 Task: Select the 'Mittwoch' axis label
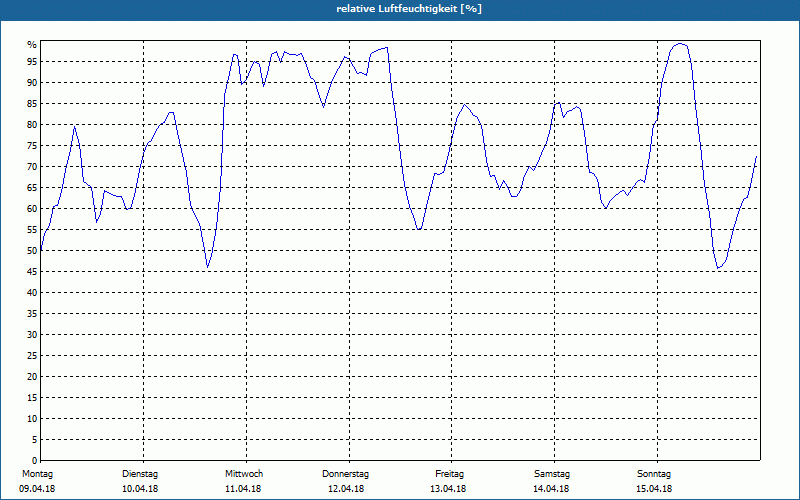pos(244,474)
